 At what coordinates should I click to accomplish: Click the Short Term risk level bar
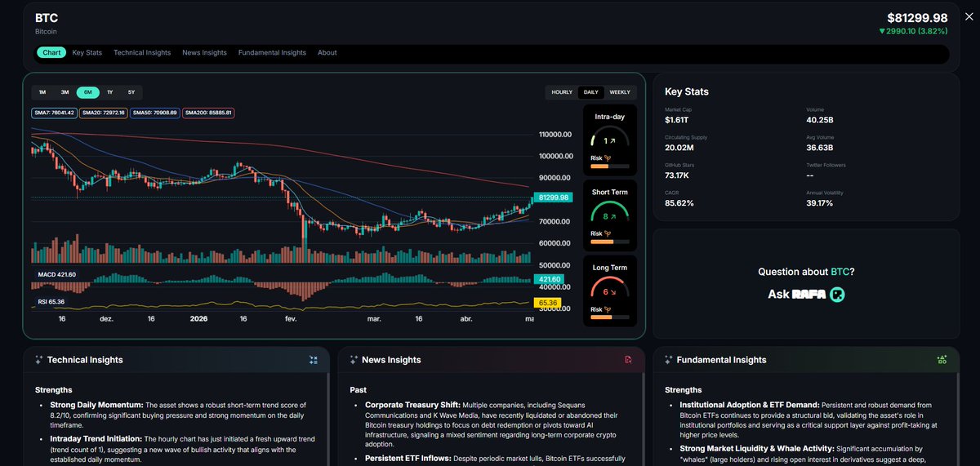610,242
